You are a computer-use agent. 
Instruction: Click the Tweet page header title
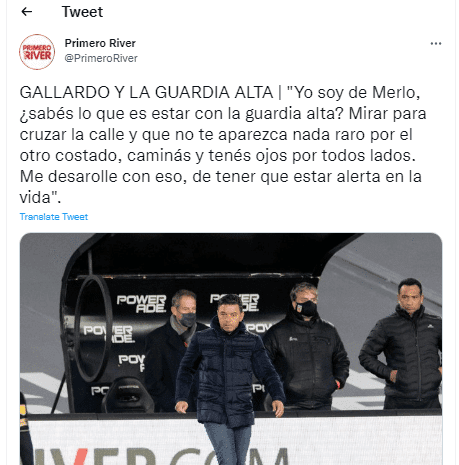coord(82,12)
